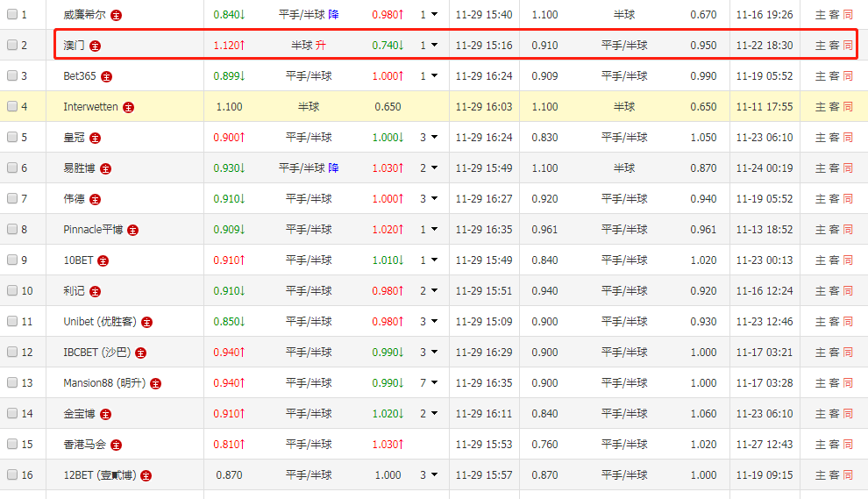Click the 主 link in 金宝博 row

(821, 414)
